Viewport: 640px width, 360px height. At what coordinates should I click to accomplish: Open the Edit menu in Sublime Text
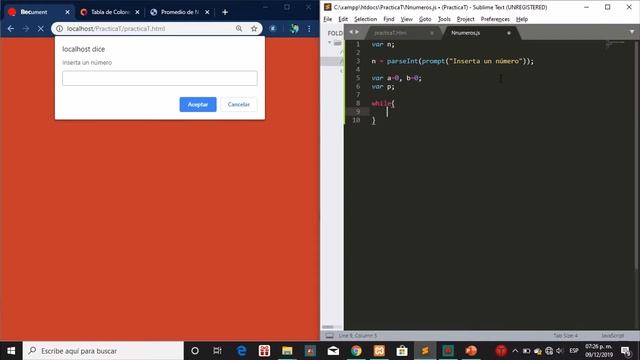click(343, 19)
